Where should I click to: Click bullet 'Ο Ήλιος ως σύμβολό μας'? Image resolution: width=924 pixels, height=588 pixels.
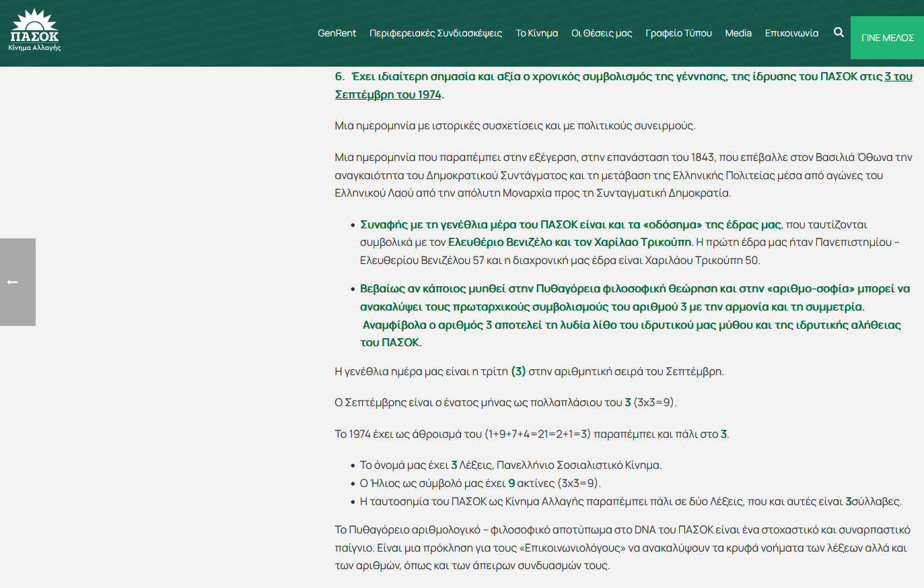point(480,483)
